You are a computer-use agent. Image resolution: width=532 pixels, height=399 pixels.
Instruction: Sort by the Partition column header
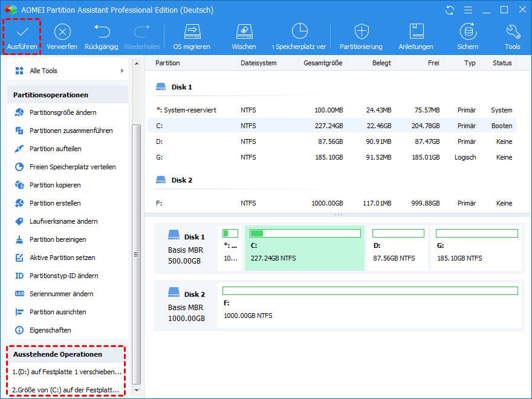pyautogui.click(x=167, y=63)
